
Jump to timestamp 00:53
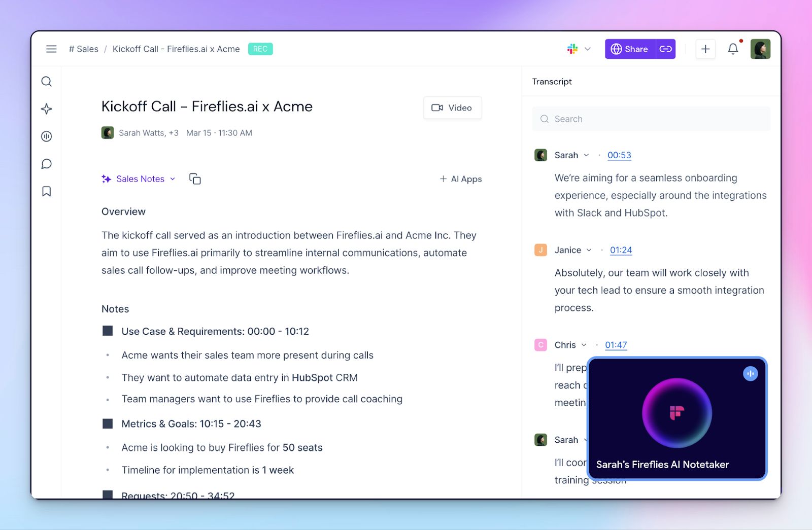pos(619,155)
